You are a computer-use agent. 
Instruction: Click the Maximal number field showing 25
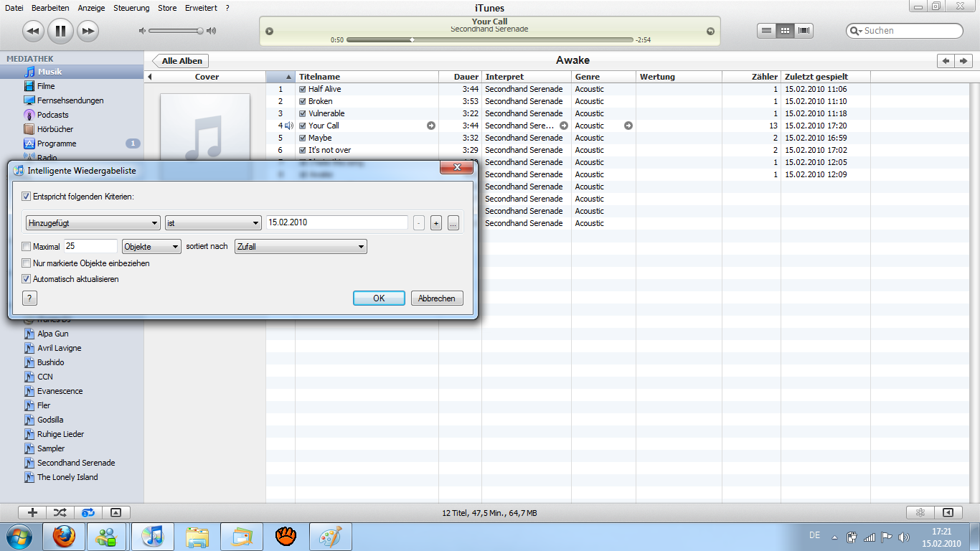click(90, 247)
